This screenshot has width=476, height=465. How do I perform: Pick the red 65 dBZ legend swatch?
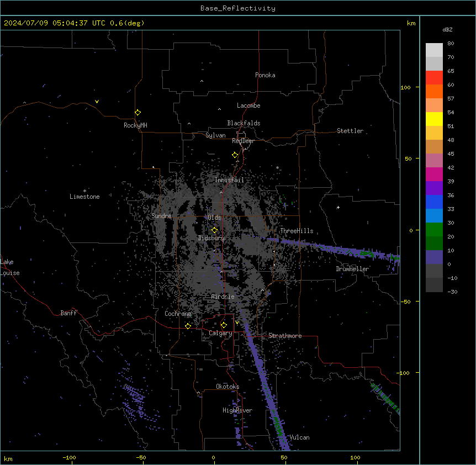click(x=434, y=77)
